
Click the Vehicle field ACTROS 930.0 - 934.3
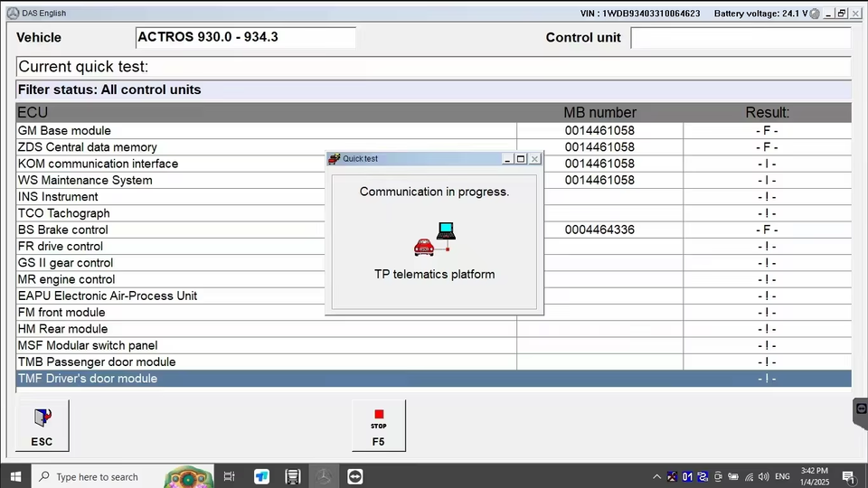click(x=245, y=38)
